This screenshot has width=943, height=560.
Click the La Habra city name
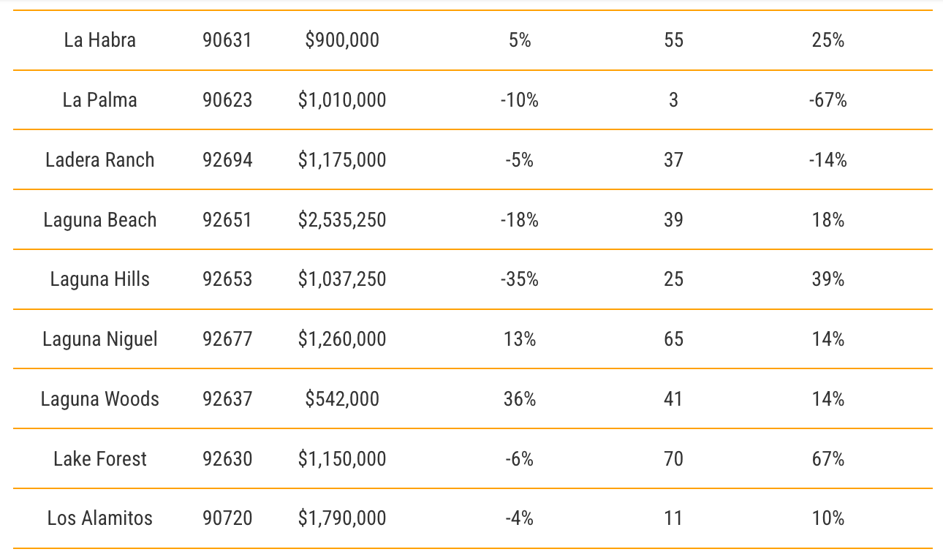[100, 40]
